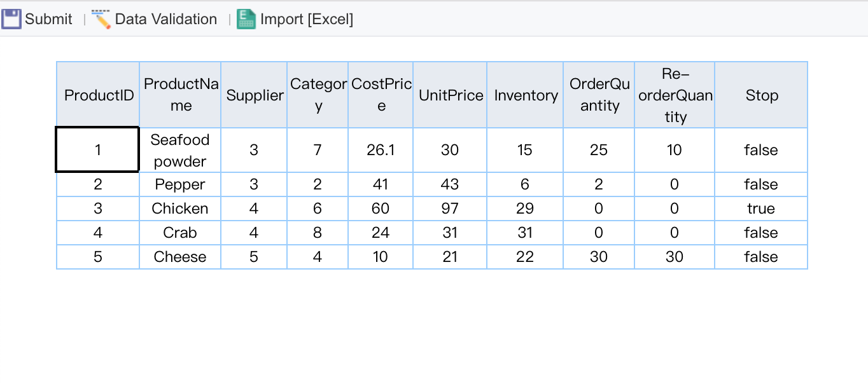The width and height of the screenshot is (868, 384).
Task: Click the false value in Pepper's Stop cell
Action: [761, 184]
